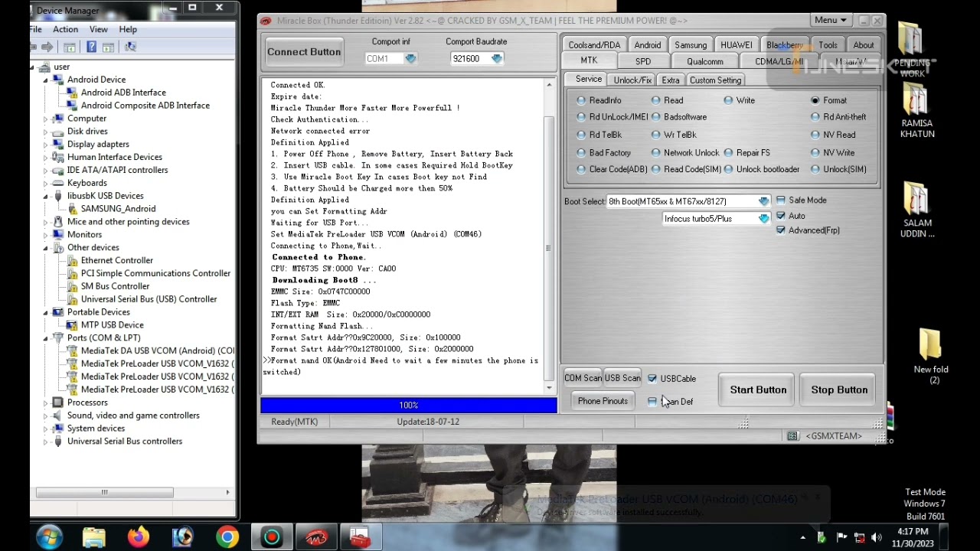
Task: Open the Menu dropdown in Miracle Box title
Action: click(x=831, y=21)
